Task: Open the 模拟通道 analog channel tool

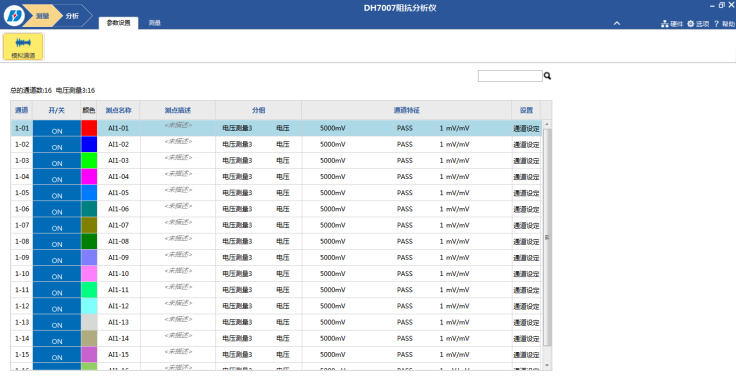Action: (x=23, y=46)
